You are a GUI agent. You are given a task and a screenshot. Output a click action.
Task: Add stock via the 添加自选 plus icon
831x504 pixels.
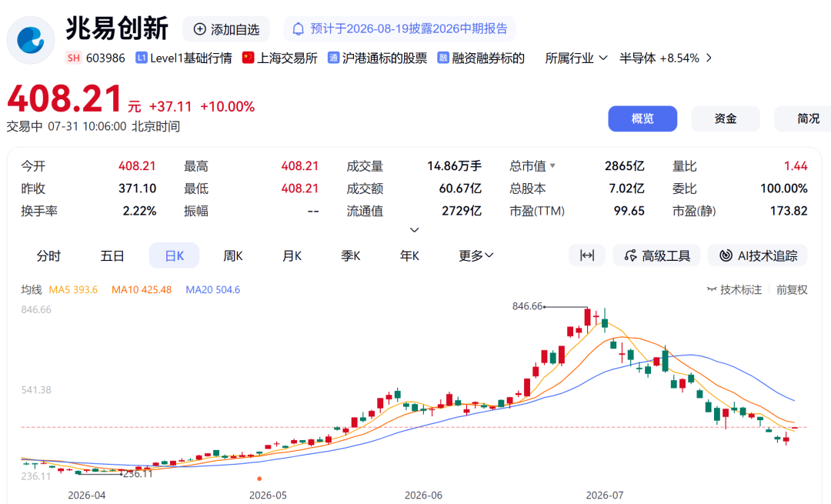click(x=200, y=29)
